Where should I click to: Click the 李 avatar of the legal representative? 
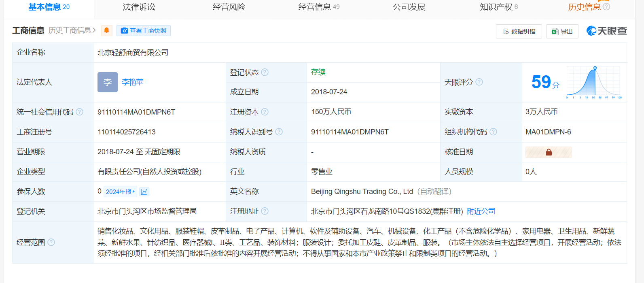click(x=108, y=82)
